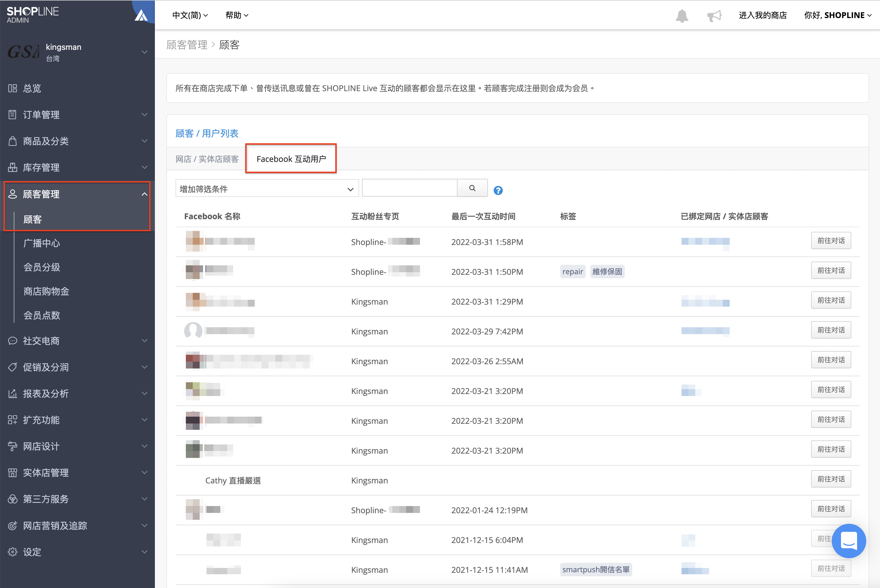This screenshot has height=588, width=880.
Task: Open the notification bell icon
Action: click(x=682, y=16)
